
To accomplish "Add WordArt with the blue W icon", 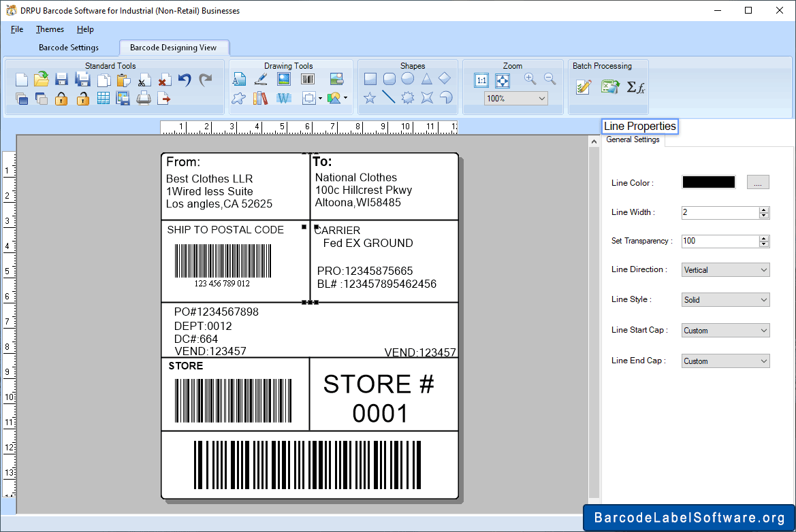I will click(x=284, y=99).
